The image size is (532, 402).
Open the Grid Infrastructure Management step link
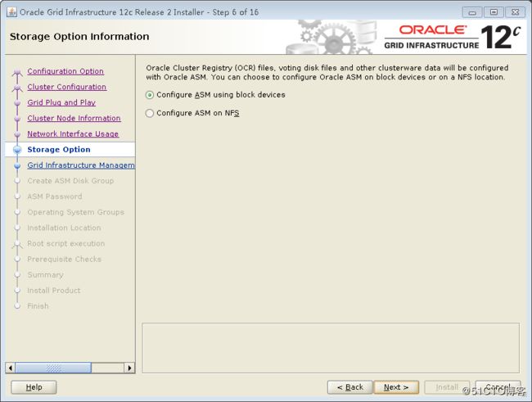point(81,165)
